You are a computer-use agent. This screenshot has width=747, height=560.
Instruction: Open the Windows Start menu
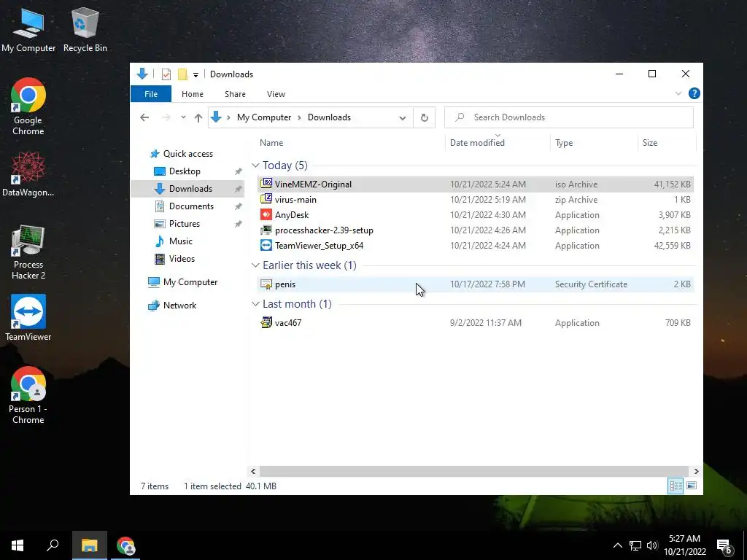point(18,545)
